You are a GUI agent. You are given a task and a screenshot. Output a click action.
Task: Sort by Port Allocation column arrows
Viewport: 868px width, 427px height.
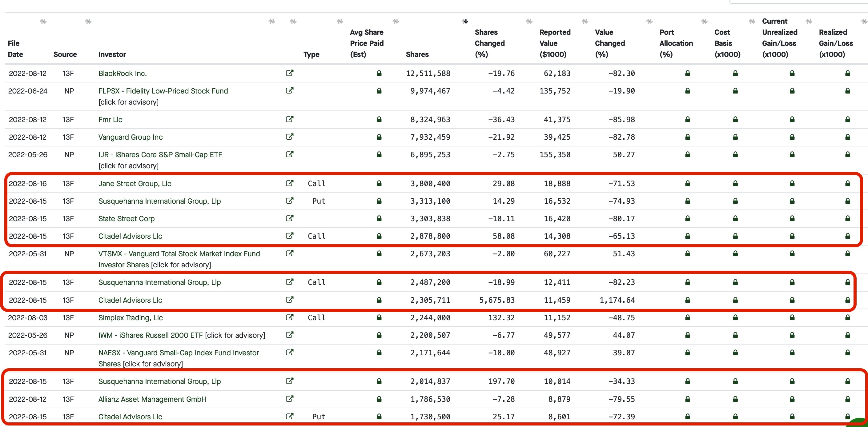(704, 22)
